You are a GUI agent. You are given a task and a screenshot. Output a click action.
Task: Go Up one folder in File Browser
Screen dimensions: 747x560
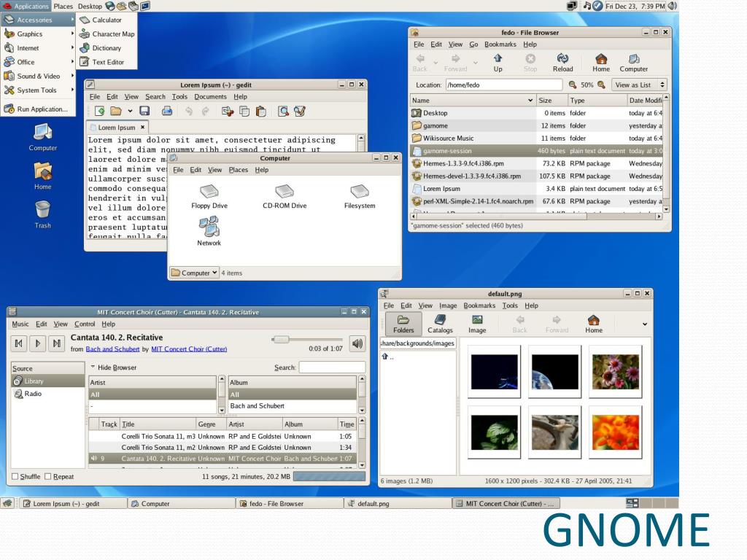[x=498, y=63]
